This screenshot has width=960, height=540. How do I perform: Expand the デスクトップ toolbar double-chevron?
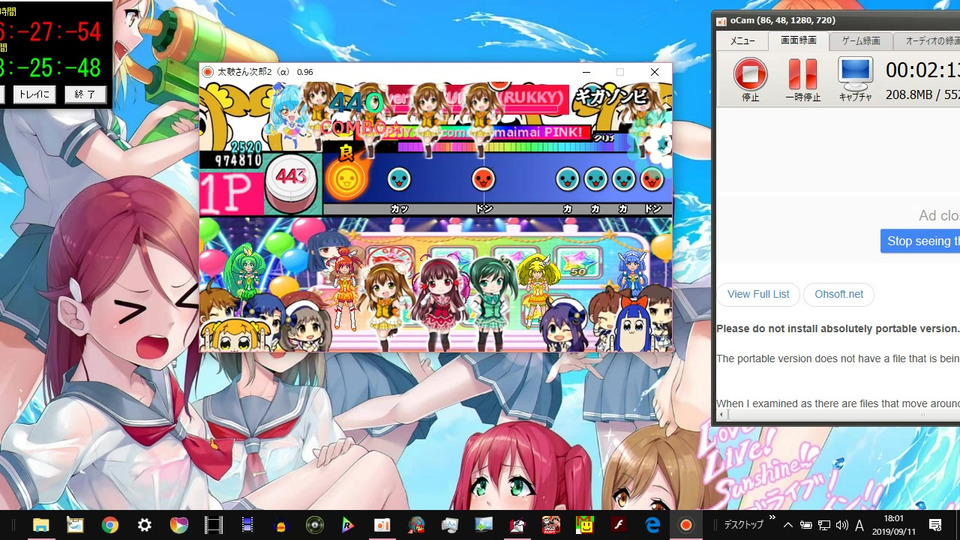click(x=773, y=519)
